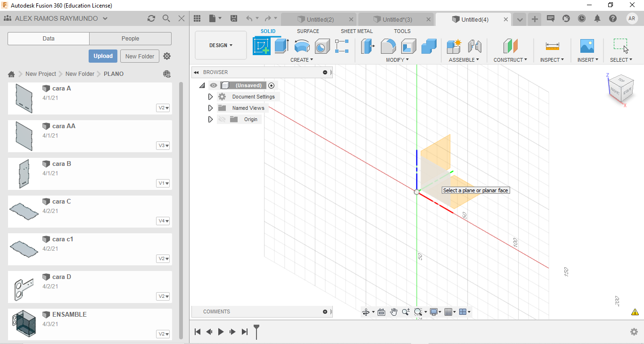
Task: Toggle visibility of the Origin folder
Action: 222,119
